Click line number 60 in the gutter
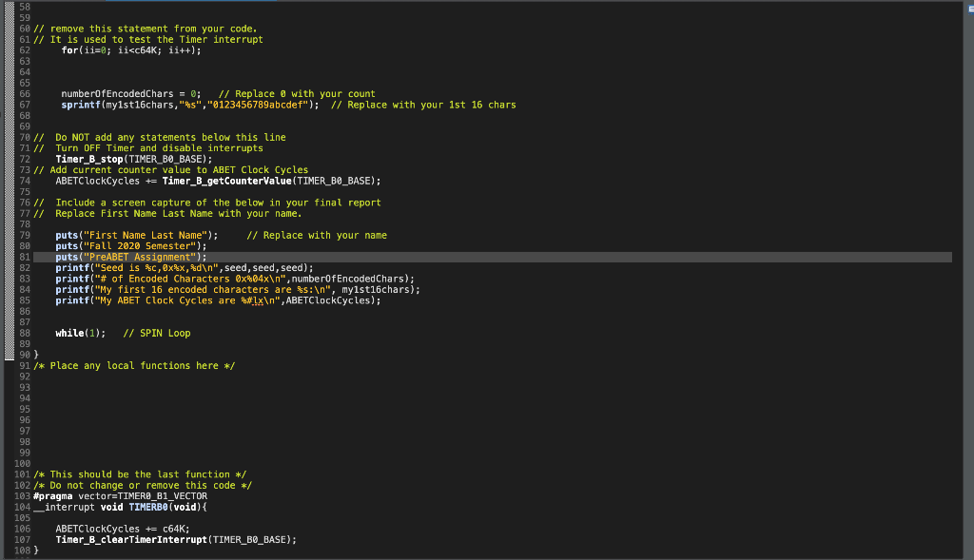This screenshot has height=560, width=974. click(x=23, y=29)
